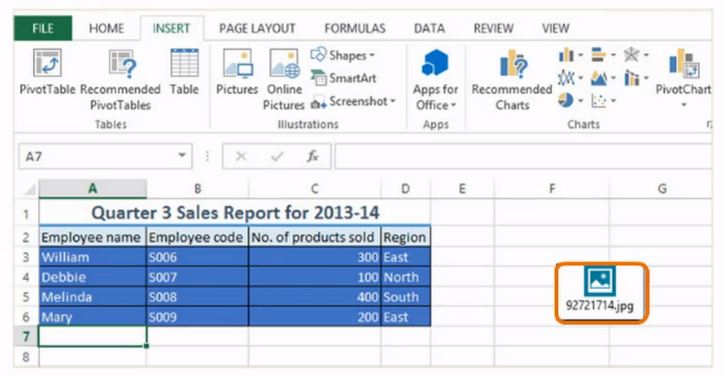Select the cell containing Mary
722x377 pixels.
(92, 317)
